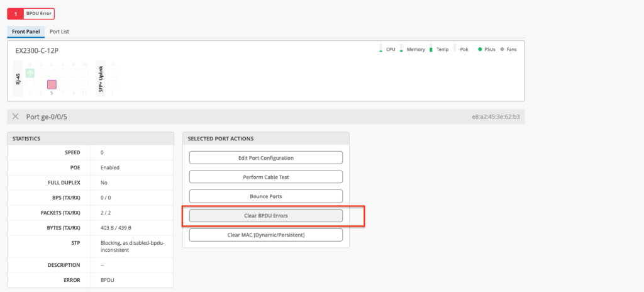Switch to the Port List tab
This screenshot has height=292, width=644.
click(59, 31)
